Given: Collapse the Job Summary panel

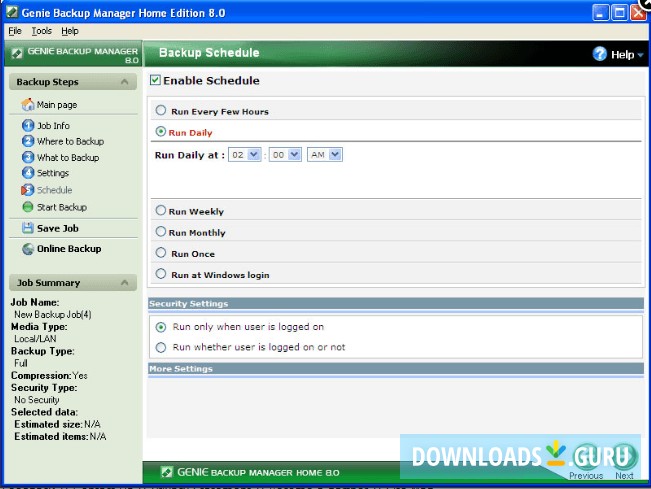Looking at the screenshot, I should 124,283.
